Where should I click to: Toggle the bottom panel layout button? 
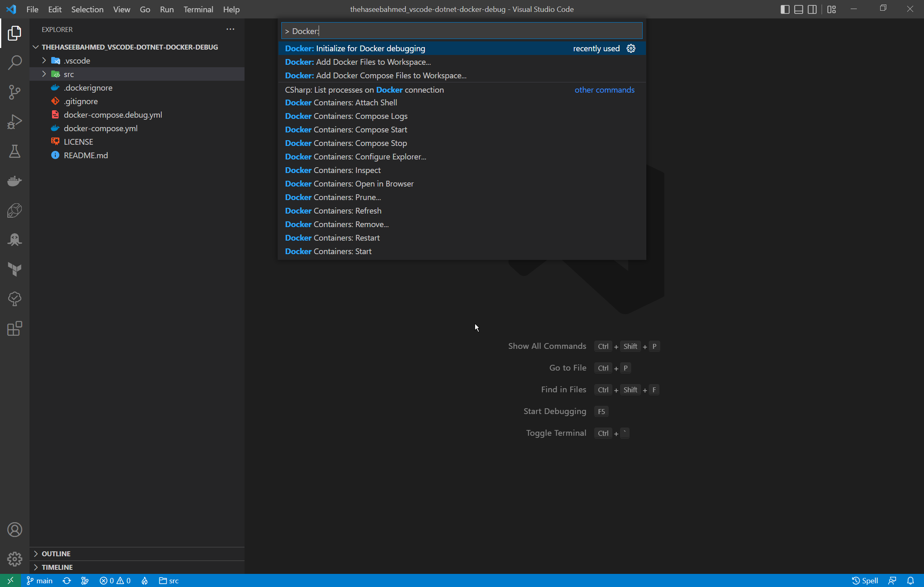point(798,9)
